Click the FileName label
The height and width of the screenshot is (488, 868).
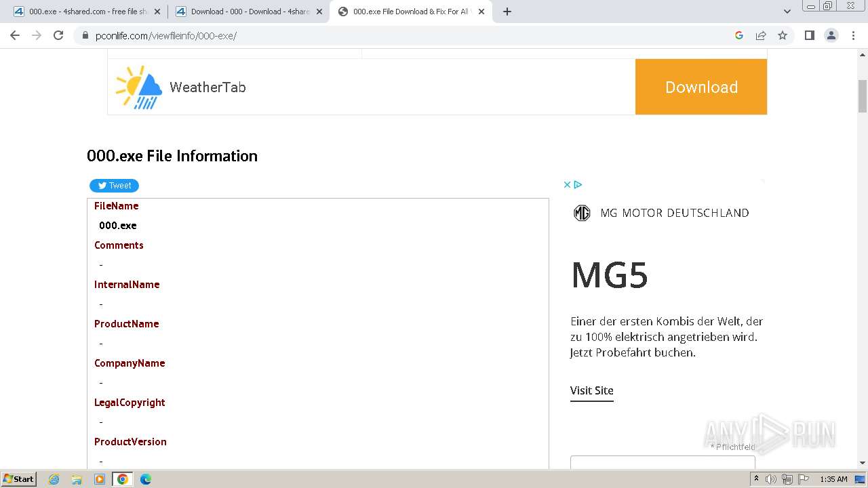point(116,206)
